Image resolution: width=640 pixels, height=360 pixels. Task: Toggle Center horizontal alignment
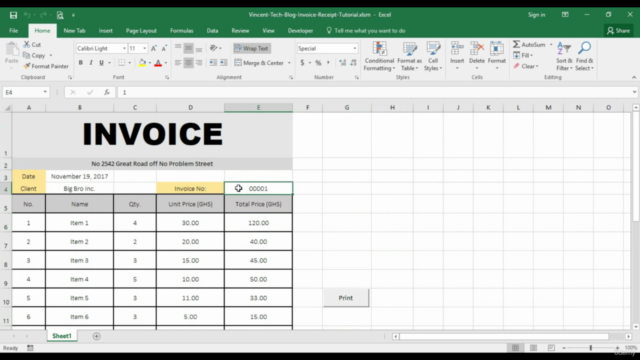click(x=189, y=63)
